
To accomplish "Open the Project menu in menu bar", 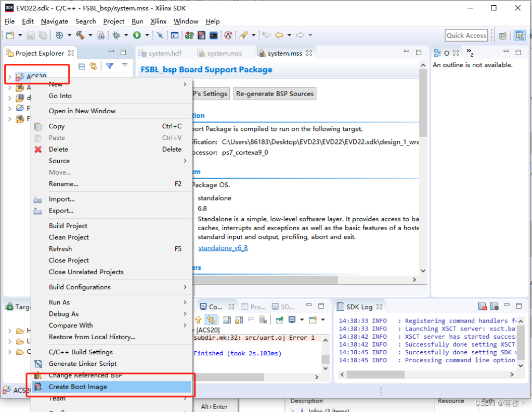I will pos(114,21).
